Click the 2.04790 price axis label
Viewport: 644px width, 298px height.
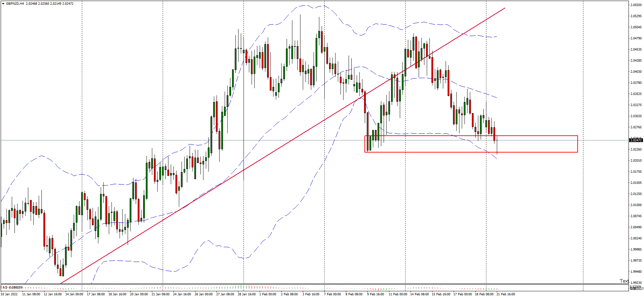(x=636, y=38)
